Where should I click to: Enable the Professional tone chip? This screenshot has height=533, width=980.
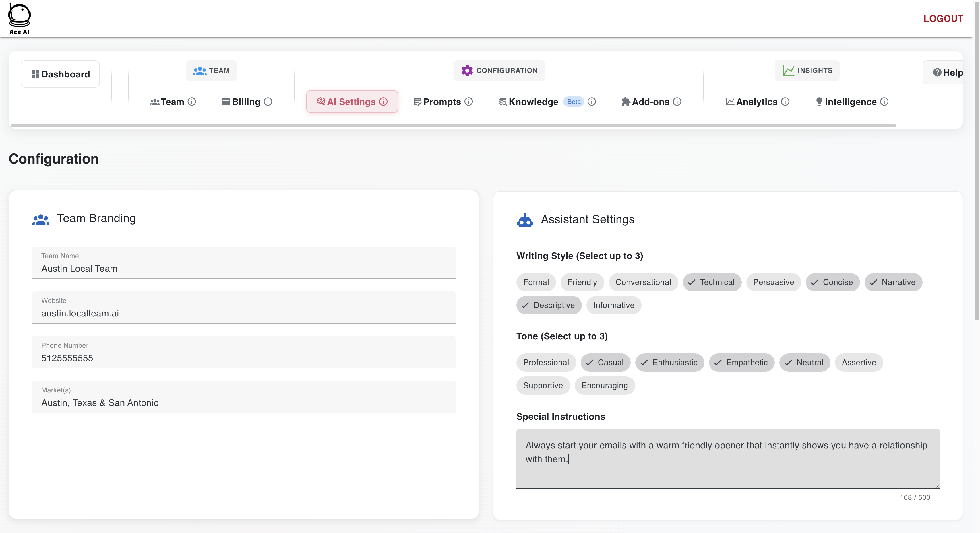click(x=546, y=362)
